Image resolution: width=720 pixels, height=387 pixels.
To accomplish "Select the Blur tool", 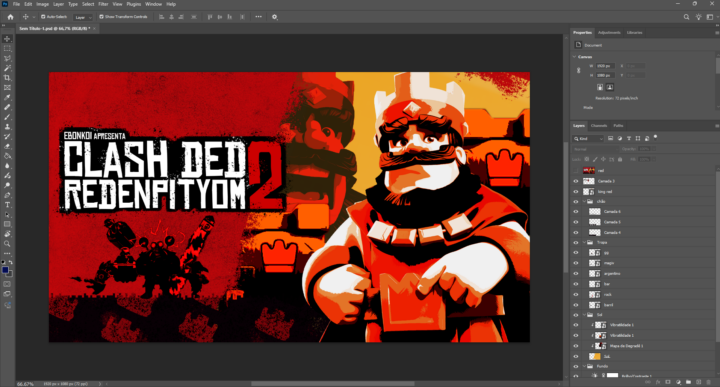I will pos(7,166).
